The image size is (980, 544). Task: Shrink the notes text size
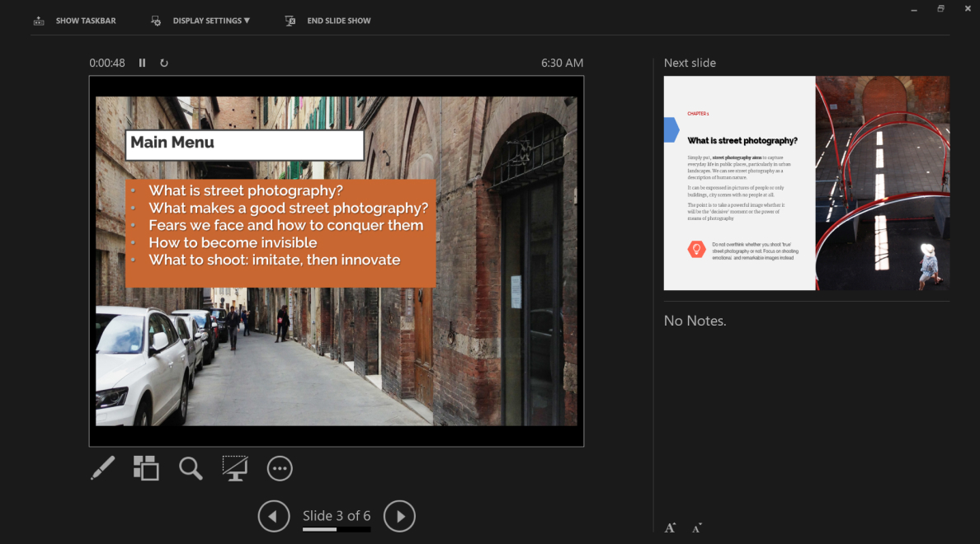(x=695, y=527)
